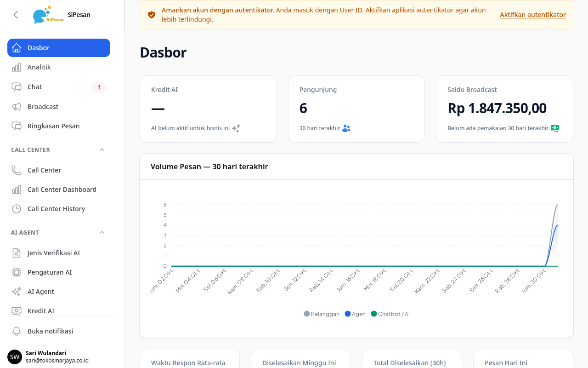Go to Analitik menu item
Viewport: 588px width, 368px height.
[x=59, y=67]
